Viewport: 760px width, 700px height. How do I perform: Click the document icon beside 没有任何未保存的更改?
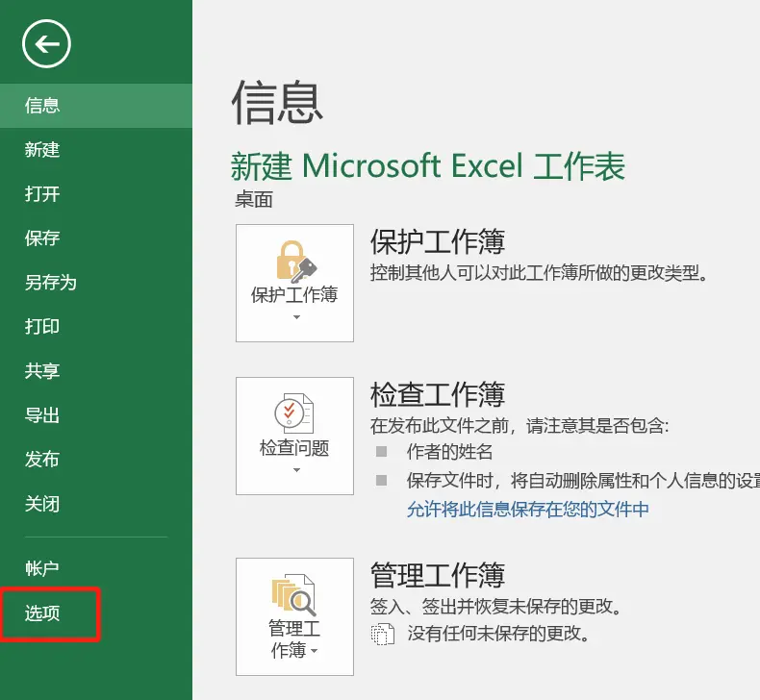click(x=383, y=634)
